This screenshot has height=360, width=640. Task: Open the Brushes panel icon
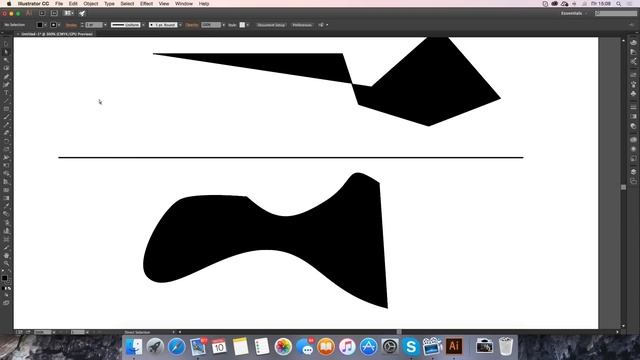click(633, 84)
